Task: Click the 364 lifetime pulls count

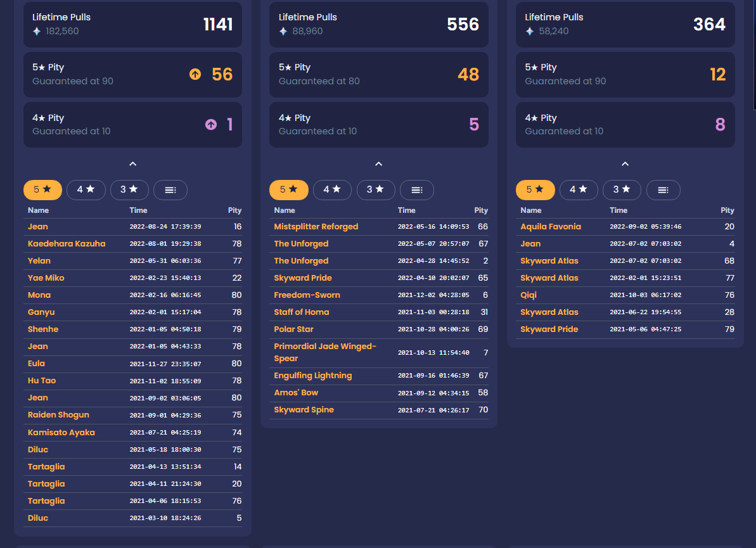Action: pos(709,25)
